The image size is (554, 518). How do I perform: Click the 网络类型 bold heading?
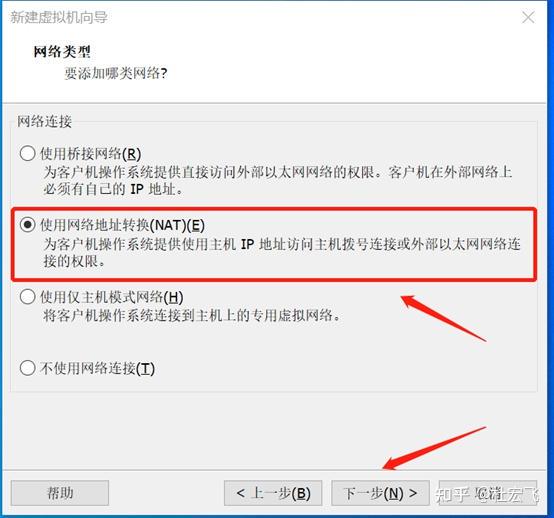(x=62, y=52)
